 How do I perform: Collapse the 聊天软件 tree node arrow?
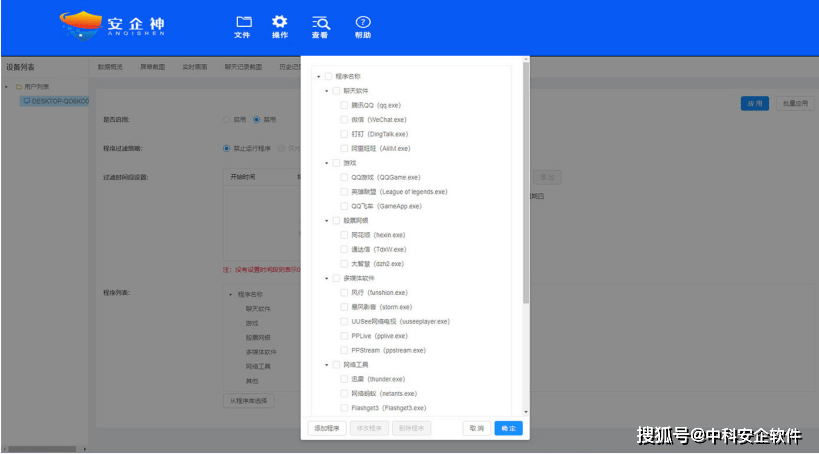tap(327, 91)
